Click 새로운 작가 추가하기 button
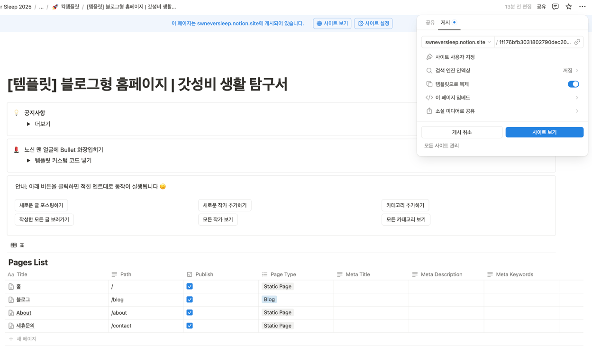Image resolution: width=592 pixels, height=364 pixels. [225, 205]
